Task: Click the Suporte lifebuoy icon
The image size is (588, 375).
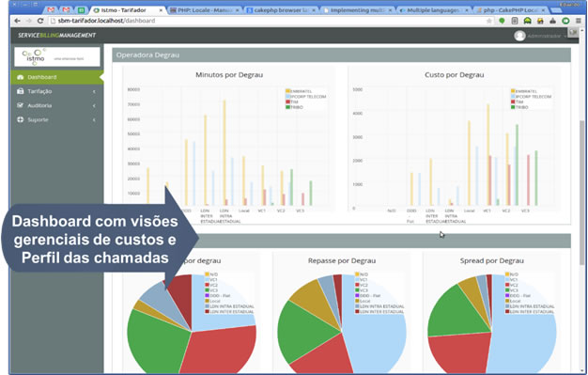Action: click(21, 119)
